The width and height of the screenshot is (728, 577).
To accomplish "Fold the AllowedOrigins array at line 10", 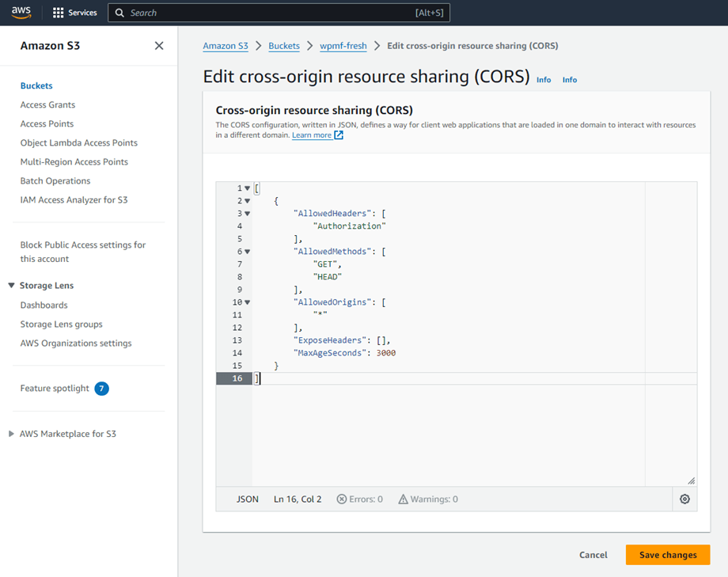I will (247, 302).
